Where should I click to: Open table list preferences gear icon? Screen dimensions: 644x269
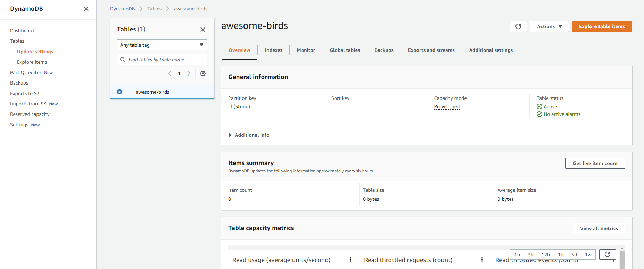point(203,73)
